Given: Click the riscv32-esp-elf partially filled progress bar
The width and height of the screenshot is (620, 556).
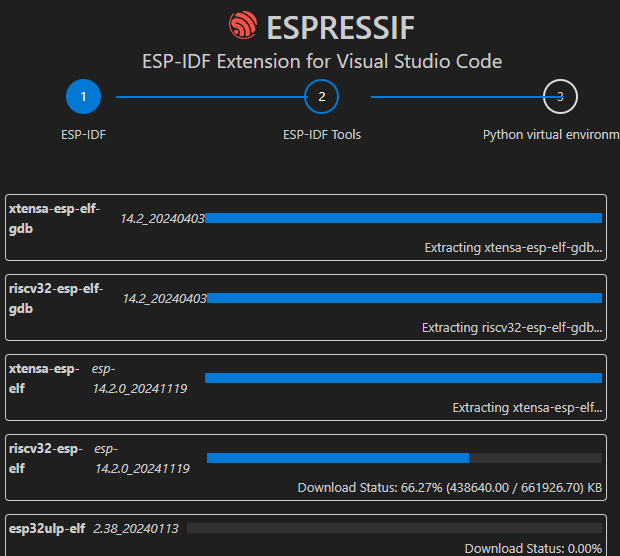Looking at the screenshot, I should (x=405, y=458).
